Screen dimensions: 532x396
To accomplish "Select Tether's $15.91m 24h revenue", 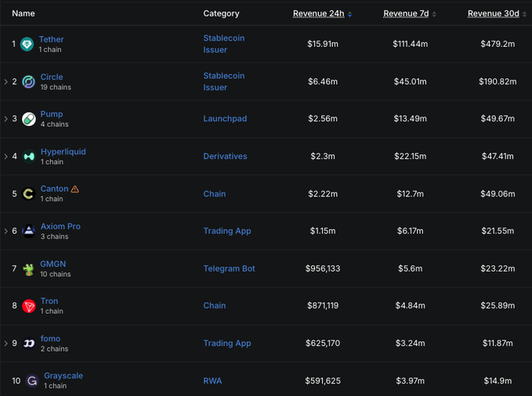I will [323, 44].
